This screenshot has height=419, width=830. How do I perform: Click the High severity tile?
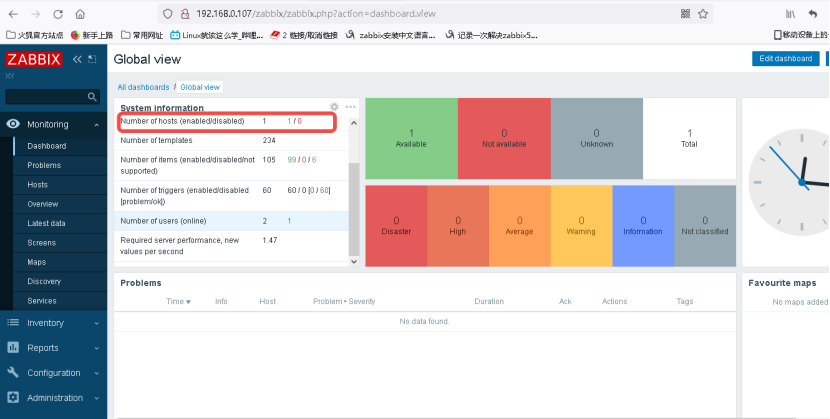[x=458, y=226]
